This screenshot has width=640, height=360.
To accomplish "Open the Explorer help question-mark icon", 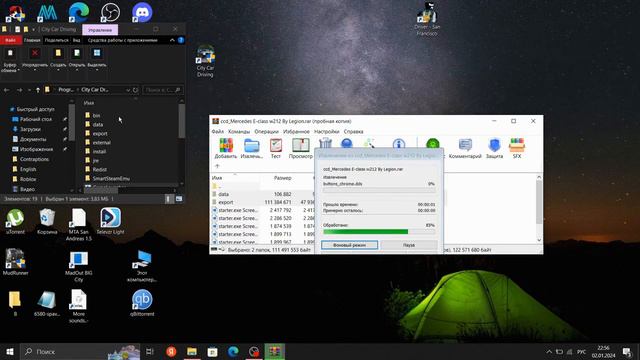I will coord(181,40).
